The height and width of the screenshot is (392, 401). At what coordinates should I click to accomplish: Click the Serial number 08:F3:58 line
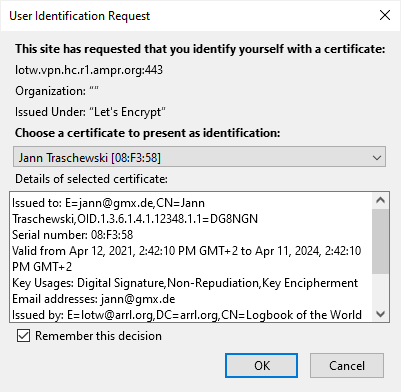(x=73, y=235)
